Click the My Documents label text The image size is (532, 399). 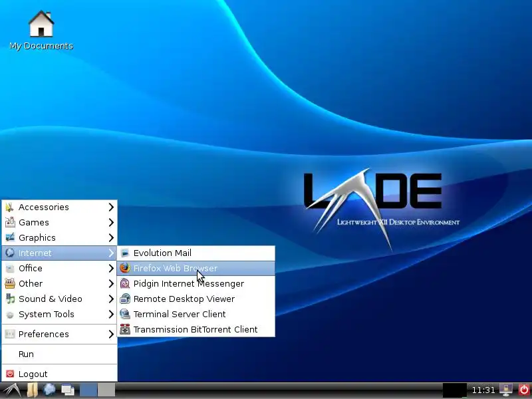41,46
